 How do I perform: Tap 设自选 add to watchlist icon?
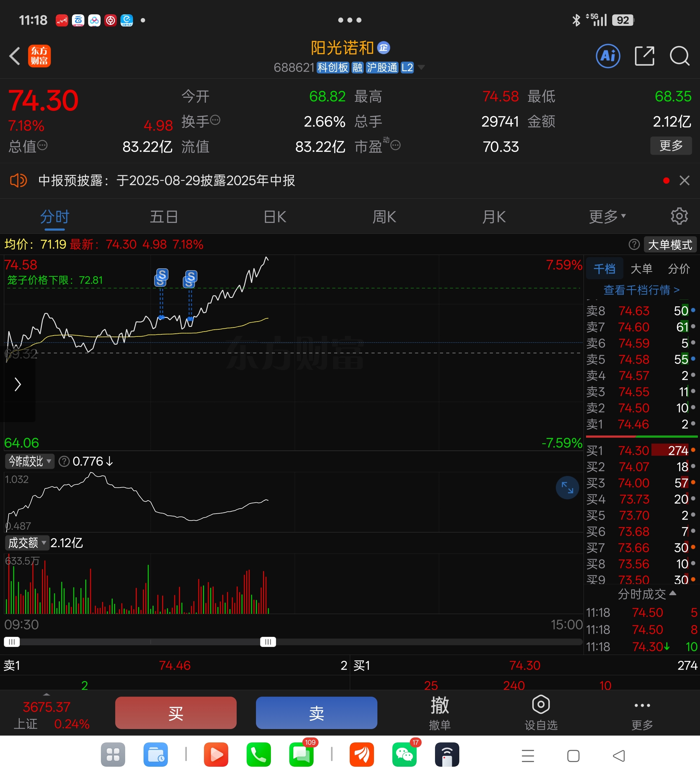click(x=541, y=713)
